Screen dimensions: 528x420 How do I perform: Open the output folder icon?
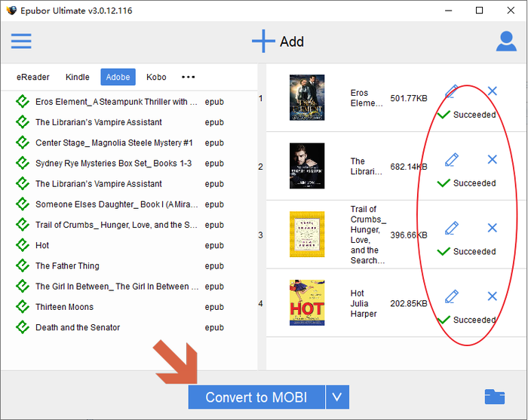[495, 397]
